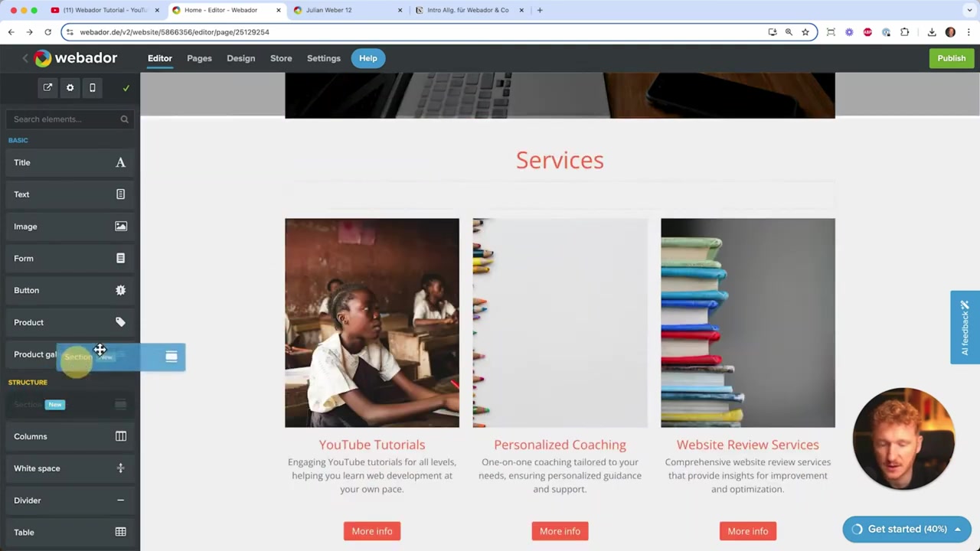The image size is (980, 551).
Task: Focus the Search elements field
Action: [x=70, y=119]
